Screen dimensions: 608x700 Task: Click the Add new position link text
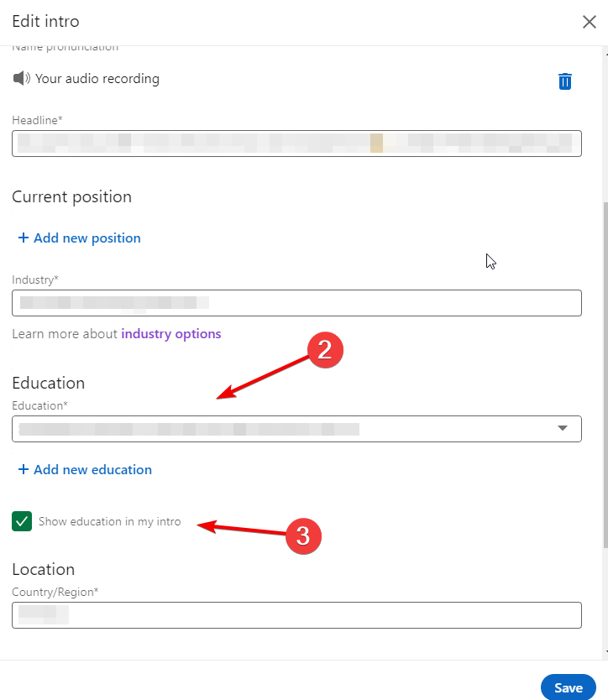click(87, 238)
